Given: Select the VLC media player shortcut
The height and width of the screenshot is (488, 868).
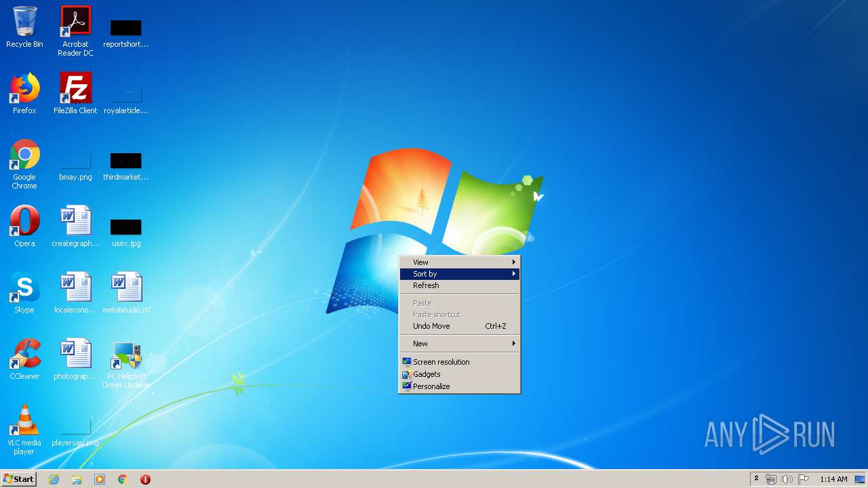Looking at the screenshot, I should click(x=24, y=430).
